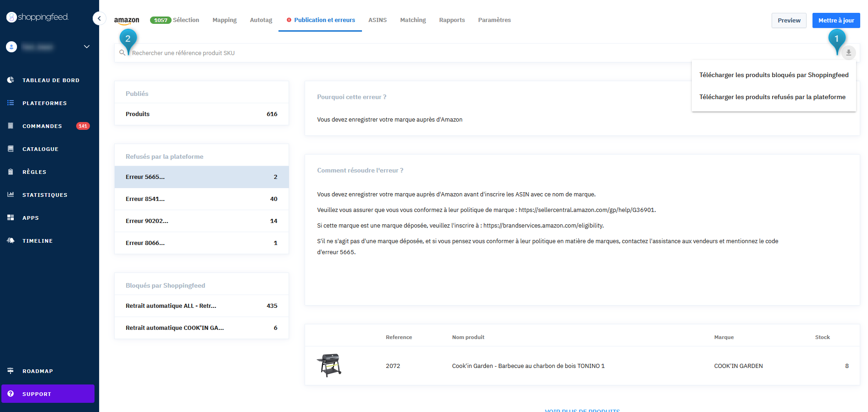Select Publication et erreurs tab

point(320,20)
